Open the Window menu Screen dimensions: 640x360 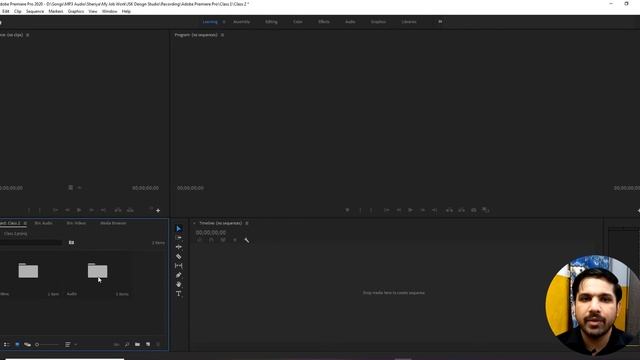[109, 11]
